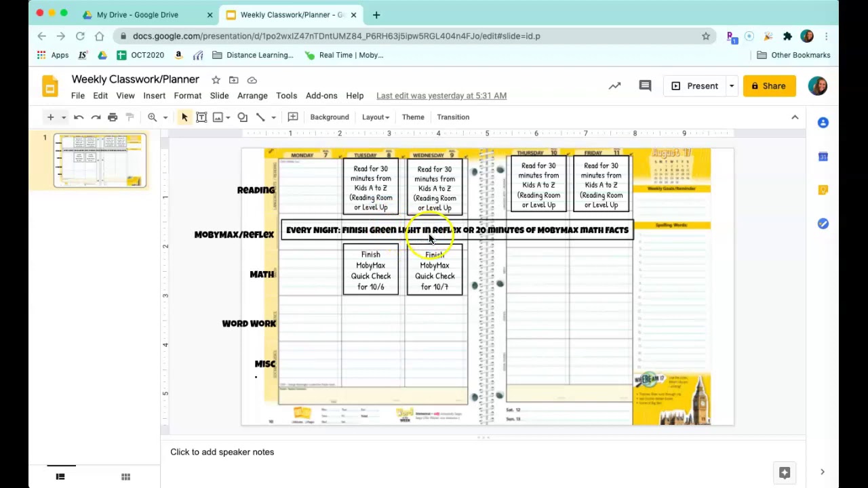This screenshot has height=488, width=868.
Task: Open the Insert menu
Action: (154, 96)
